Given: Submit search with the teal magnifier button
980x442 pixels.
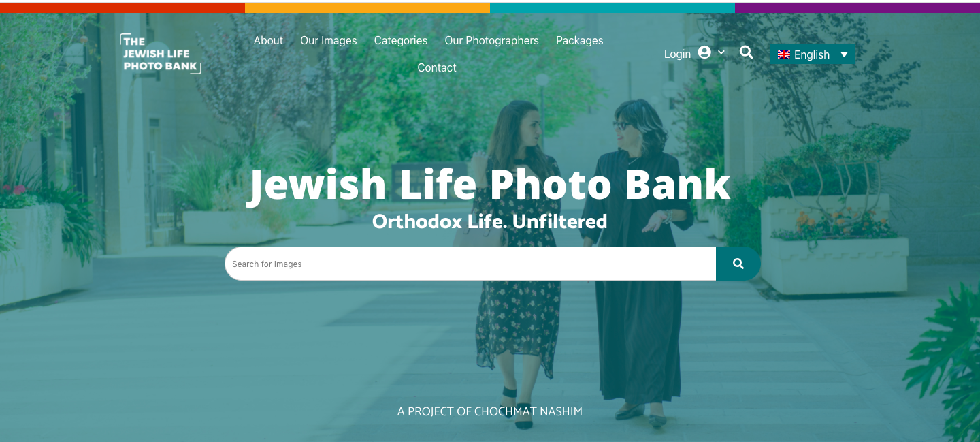Looking at the screenshot, I should [x=738, y=264].
